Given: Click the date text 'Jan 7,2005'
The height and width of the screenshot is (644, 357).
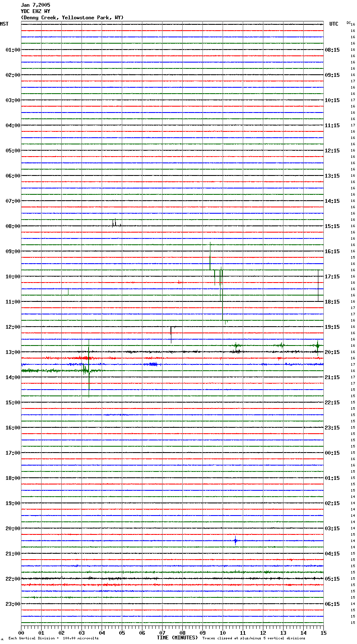Looking at the screenshot, I should (35, 5).
